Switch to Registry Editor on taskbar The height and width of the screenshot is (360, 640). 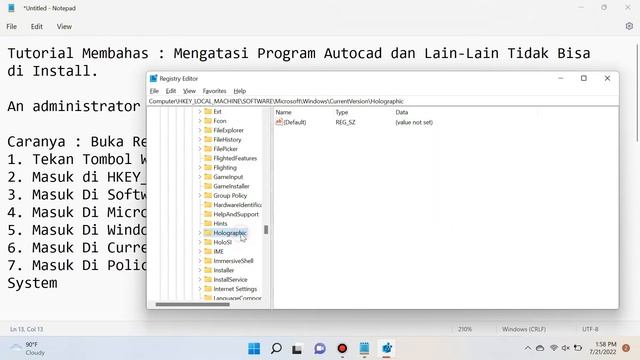387,348
